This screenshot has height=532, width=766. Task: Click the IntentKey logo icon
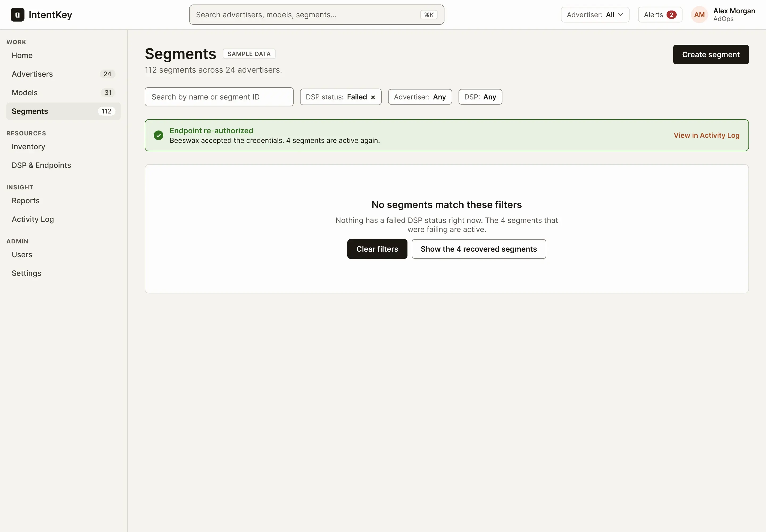pos(17,15)
